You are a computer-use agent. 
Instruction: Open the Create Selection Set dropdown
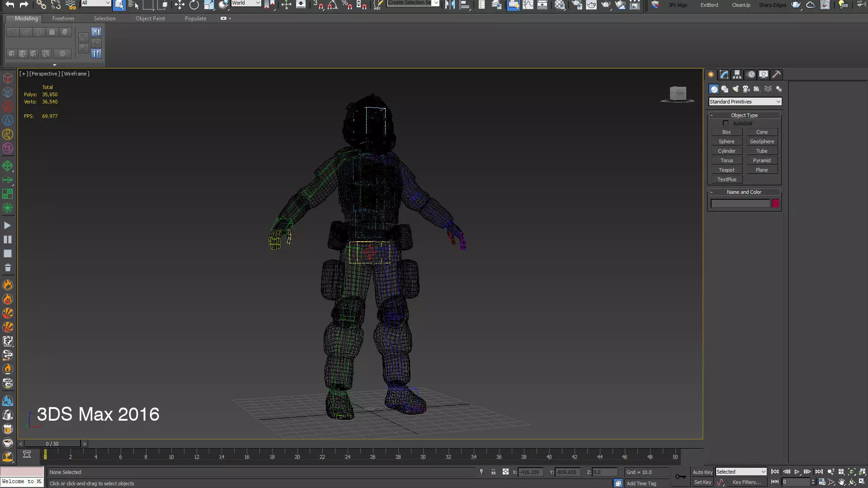coord(413,3)
